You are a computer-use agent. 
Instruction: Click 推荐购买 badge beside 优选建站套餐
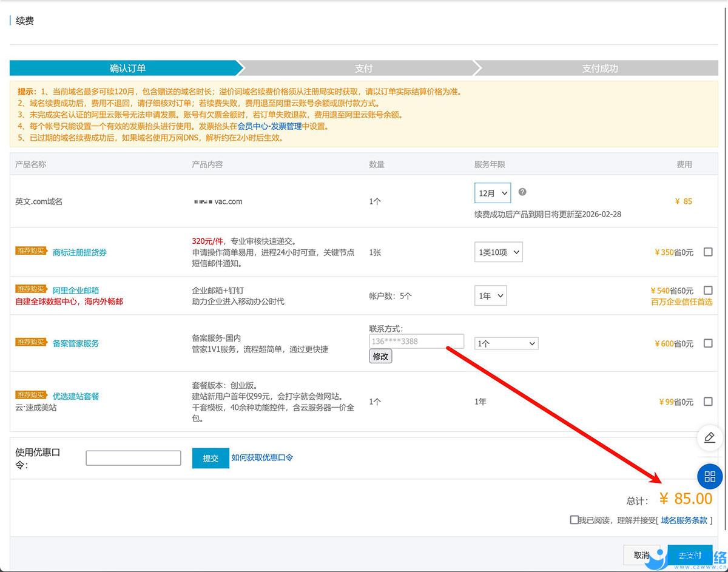[31, 395]
